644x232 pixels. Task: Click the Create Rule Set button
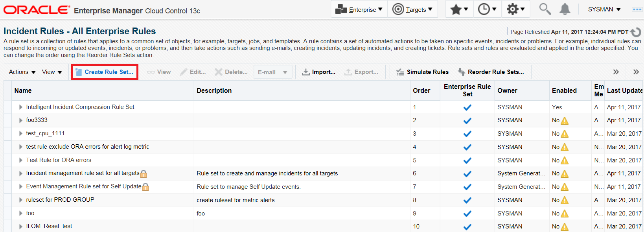(x=104, y=72)
